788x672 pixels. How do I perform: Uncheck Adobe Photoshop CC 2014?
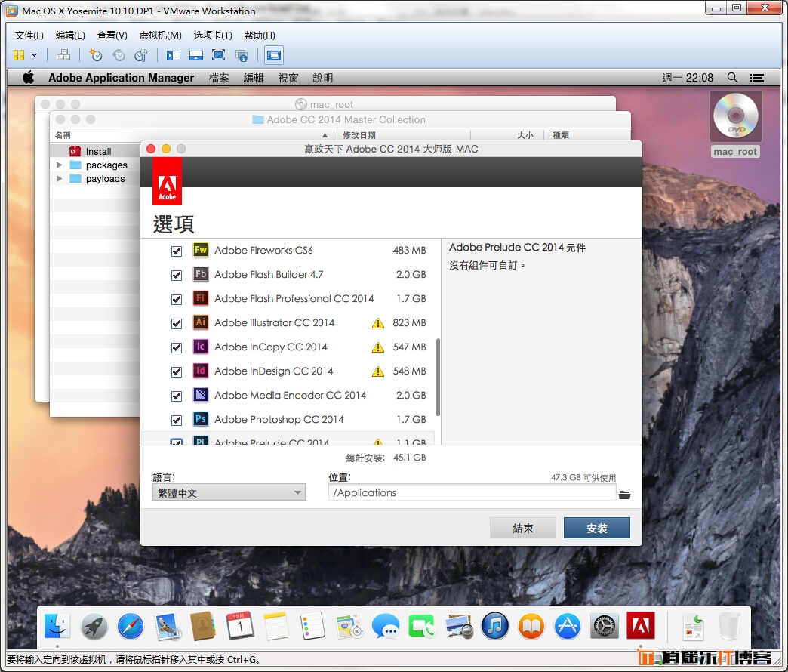tap(177, 420)
